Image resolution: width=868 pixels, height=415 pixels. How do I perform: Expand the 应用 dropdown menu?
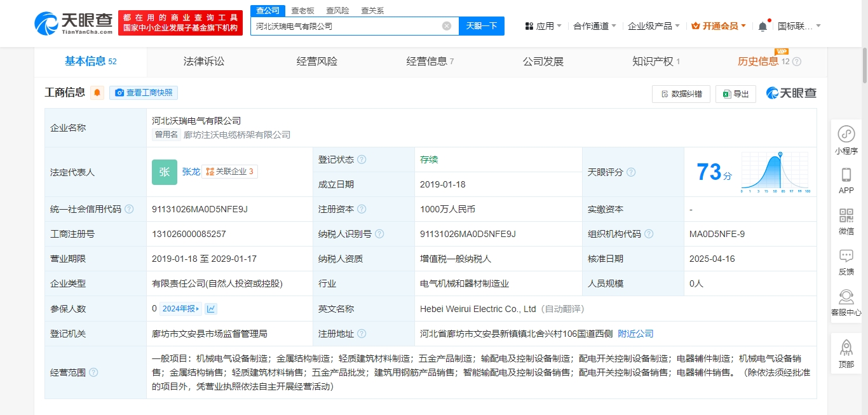543,26
